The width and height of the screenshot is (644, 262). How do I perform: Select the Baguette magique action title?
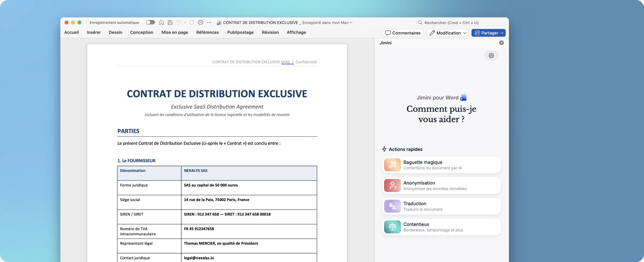point(423,162)
